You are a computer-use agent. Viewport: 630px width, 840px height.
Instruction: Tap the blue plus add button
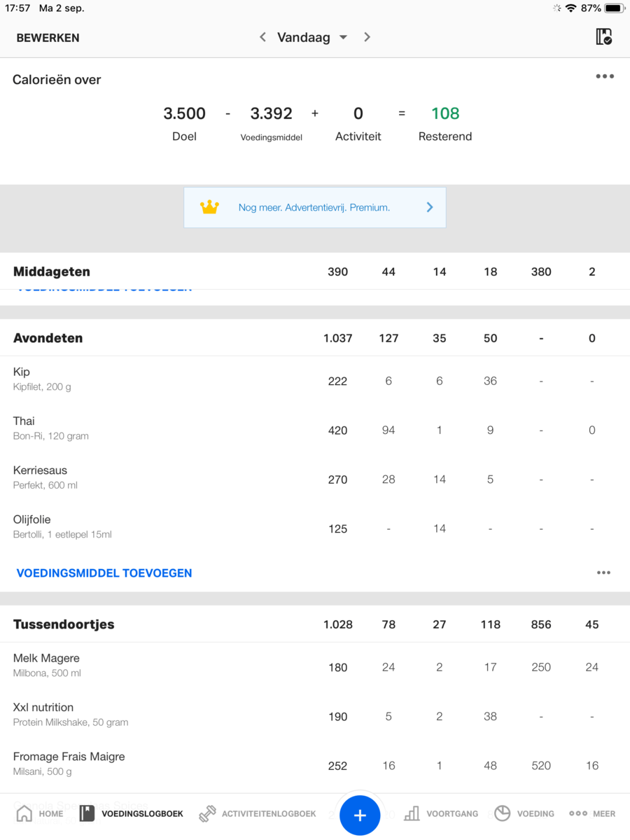point(360,815)
